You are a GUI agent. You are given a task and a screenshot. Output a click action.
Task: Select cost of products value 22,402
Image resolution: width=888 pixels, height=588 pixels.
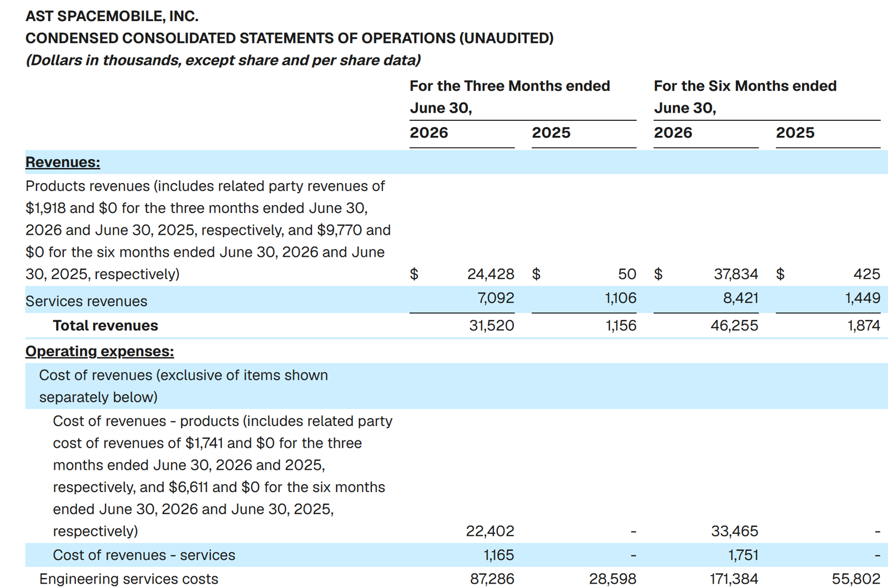[490, 531]
